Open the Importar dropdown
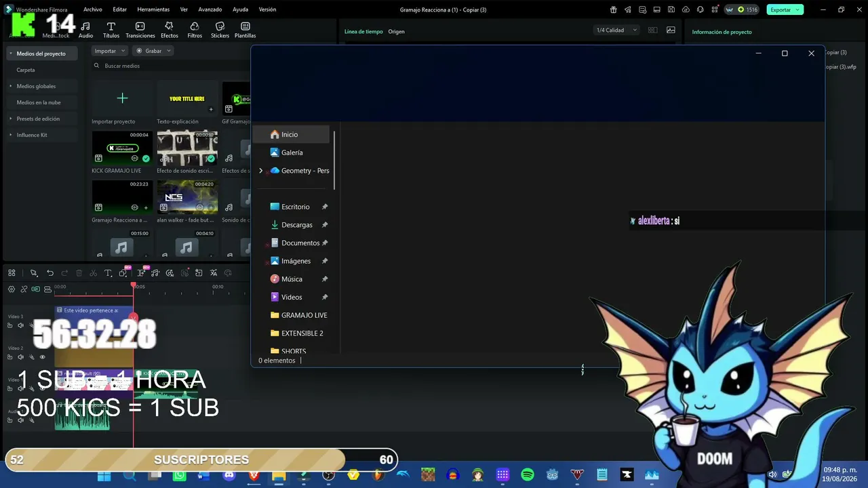Screen dimensions: 868x488 pos(109,51)
